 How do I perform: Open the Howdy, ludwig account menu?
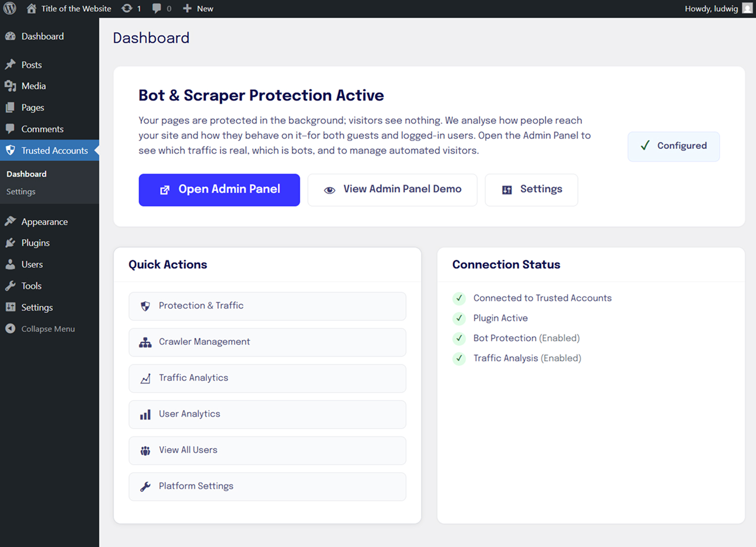pyautogui.click(x=711, y=9)
